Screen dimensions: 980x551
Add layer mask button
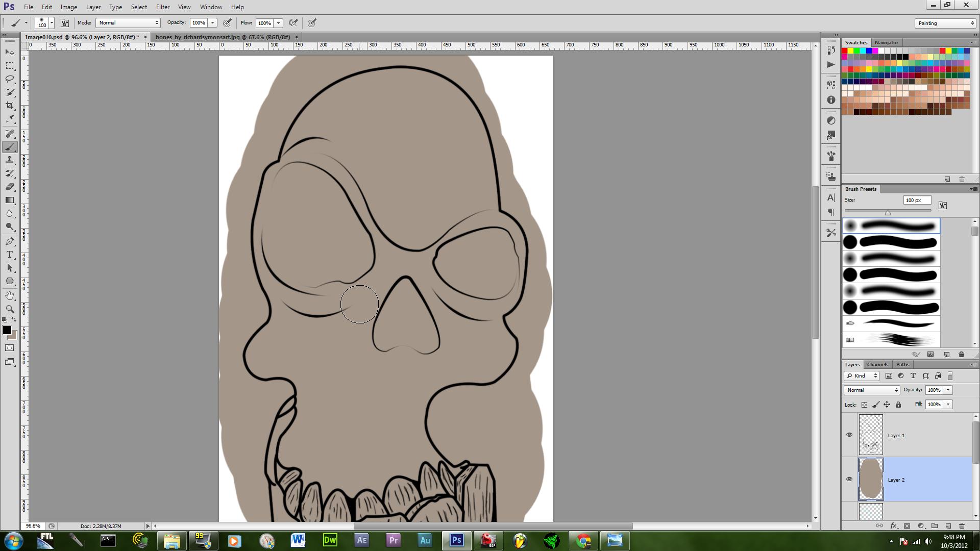[907, 525]
